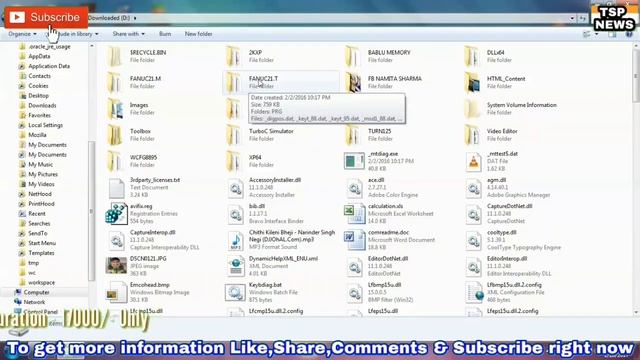Select the DSCN0121.JPG image thumbnail
This screenshot has height=360, width=640.
(116, 266)
